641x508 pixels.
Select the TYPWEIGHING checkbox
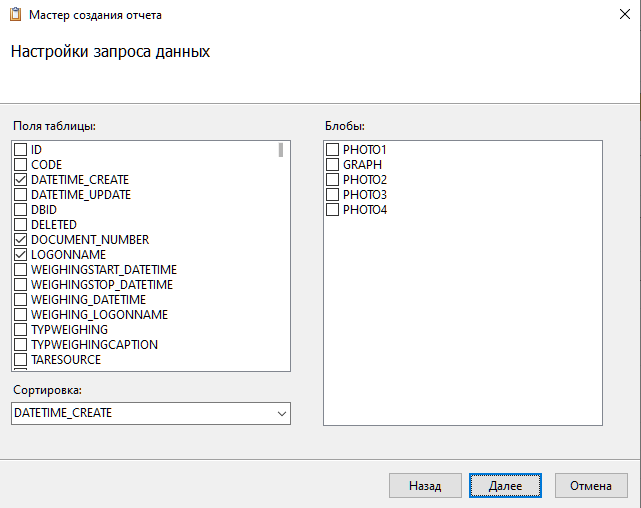pyautogui.click(x=20, y=330)
